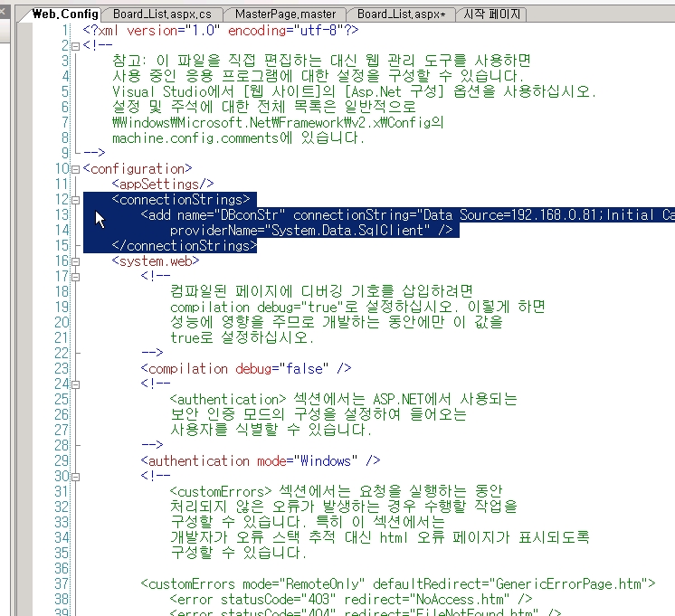Collapse the comment block at line 30

75,477
